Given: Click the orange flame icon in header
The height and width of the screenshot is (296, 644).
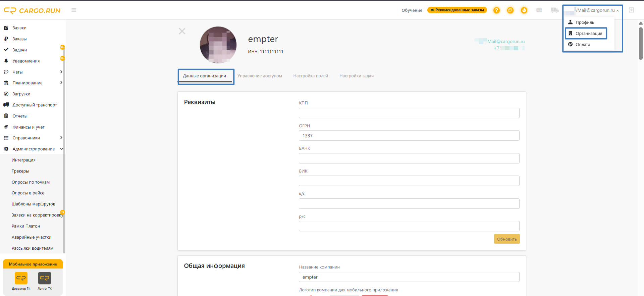Looking at the screenshot, I should coord(524,10).
